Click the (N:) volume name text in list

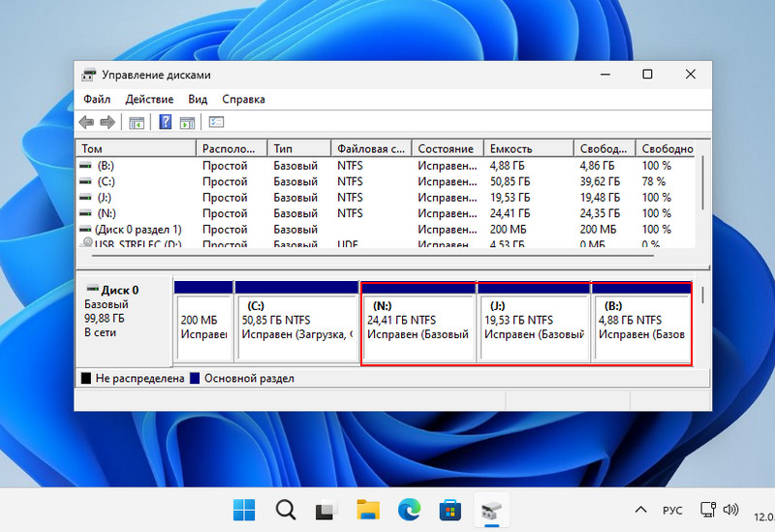point(107,213)
